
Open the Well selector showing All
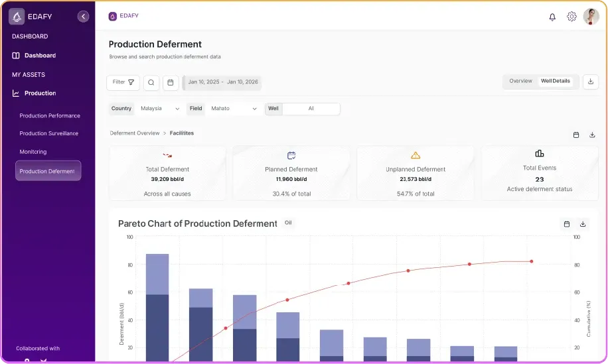coord(311,109)
